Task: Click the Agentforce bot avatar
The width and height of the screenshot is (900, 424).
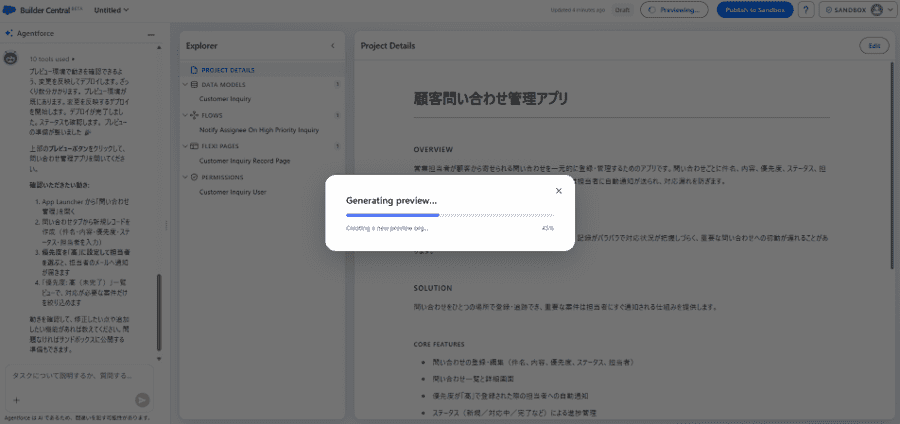Action: click(x=10, y=59)
